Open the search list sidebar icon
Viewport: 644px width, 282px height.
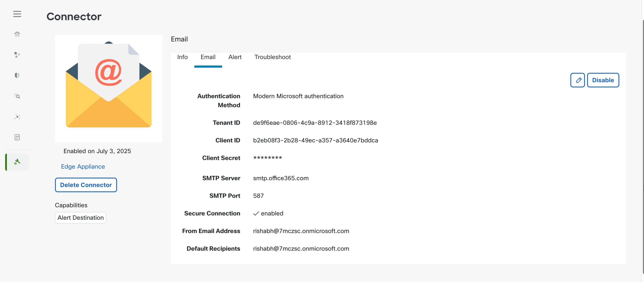click(x=17, y=96)
